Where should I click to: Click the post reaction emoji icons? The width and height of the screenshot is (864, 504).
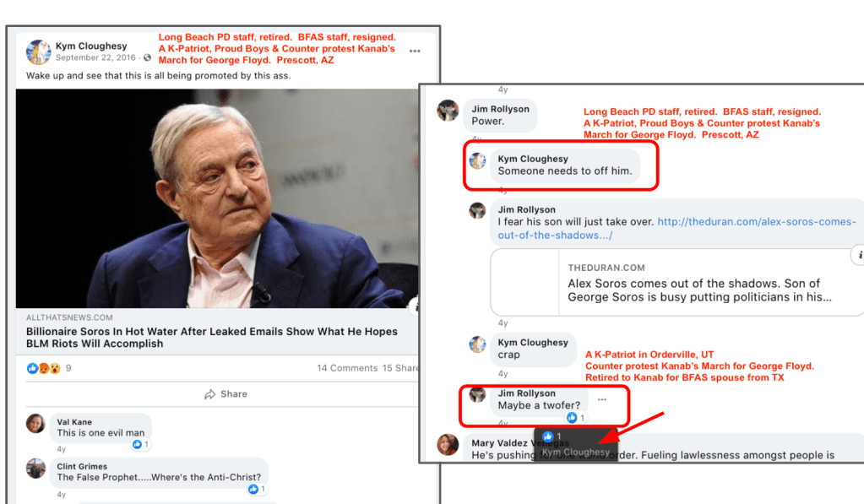coord(44,368)
